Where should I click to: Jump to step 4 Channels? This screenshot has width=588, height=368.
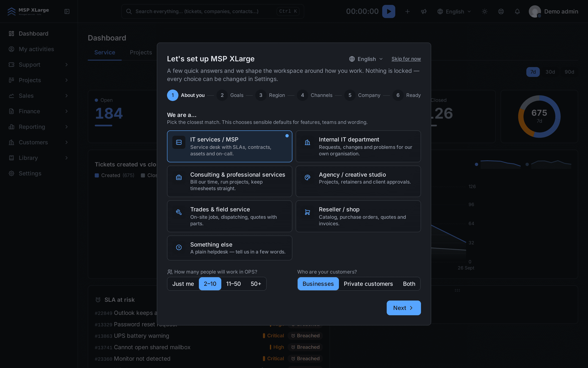point(315,95)
